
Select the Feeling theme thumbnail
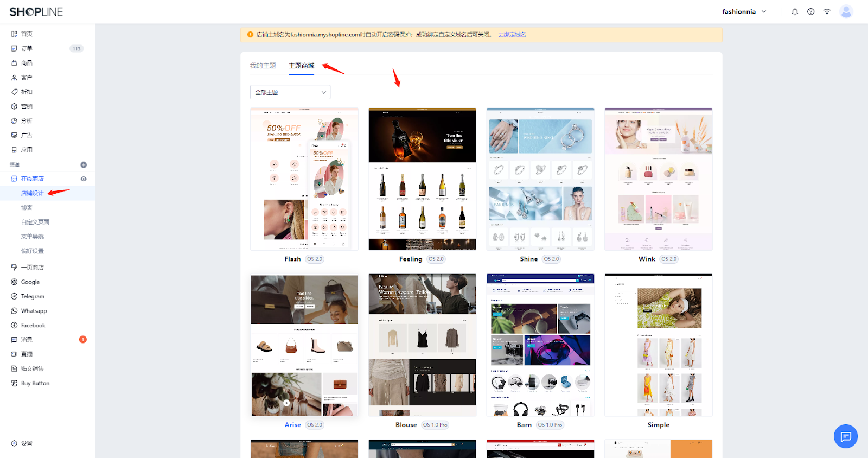pos(422,179)
